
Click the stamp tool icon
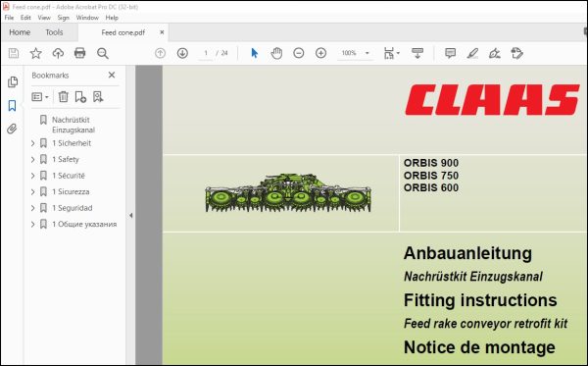[516, 53]
